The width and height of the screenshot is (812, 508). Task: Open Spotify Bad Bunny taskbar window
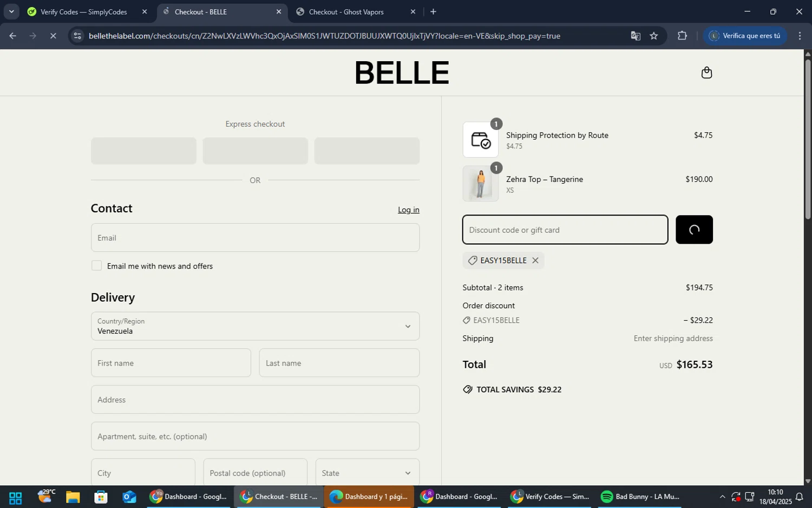(640, 497)
